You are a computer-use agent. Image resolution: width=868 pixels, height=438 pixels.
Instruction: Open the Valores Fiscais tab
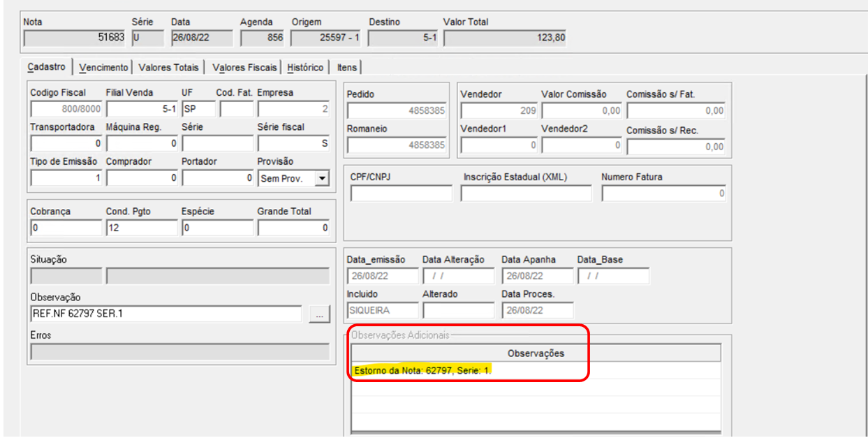(244, 68)
